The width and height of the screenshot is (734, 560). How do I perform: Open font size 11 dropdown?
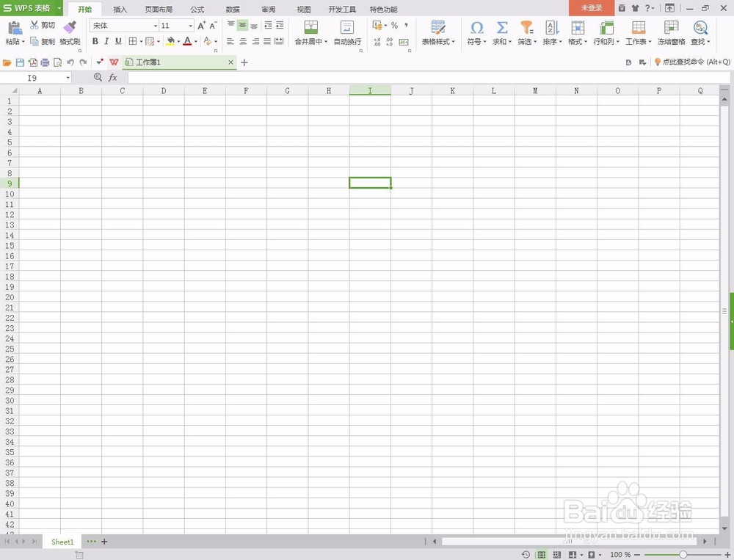point(191,26)
